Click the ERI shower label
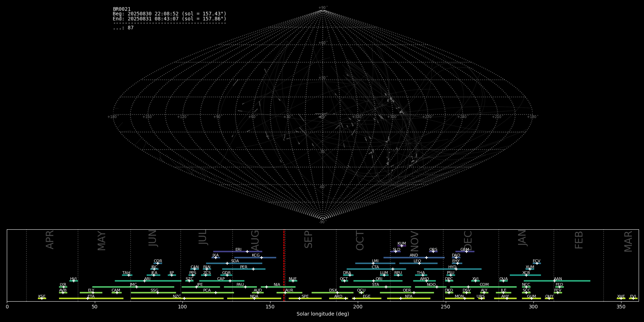Image resolution: width=644 pixels, height=322 pixels. click(239, 250)
